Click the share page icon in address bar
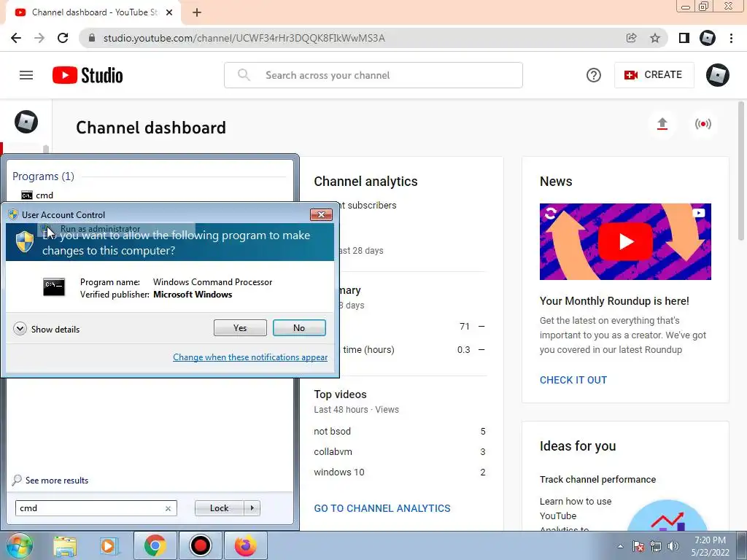The width and height of the screenshot is (747, 560). (x=632, y=38)
